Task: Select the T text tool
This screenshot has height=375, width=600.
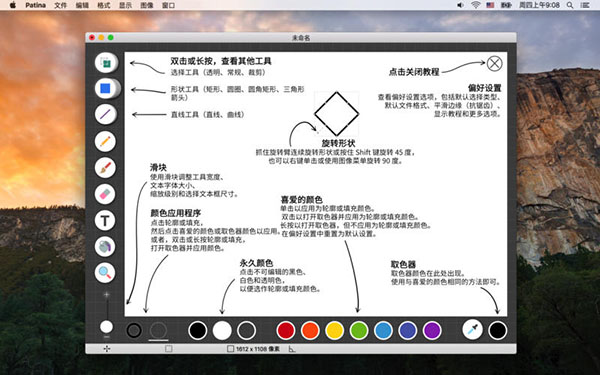Action: (105, 220)
